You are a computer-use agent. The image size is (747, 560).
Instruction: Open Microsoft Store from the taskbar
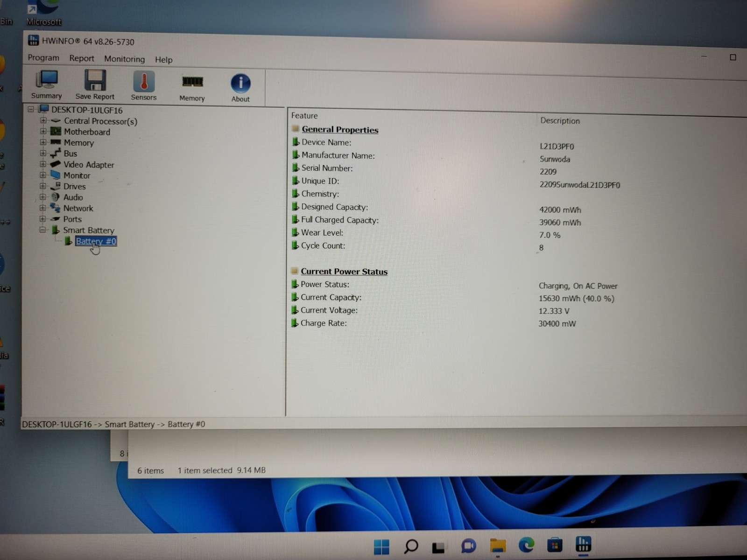(x=555, y=545)
